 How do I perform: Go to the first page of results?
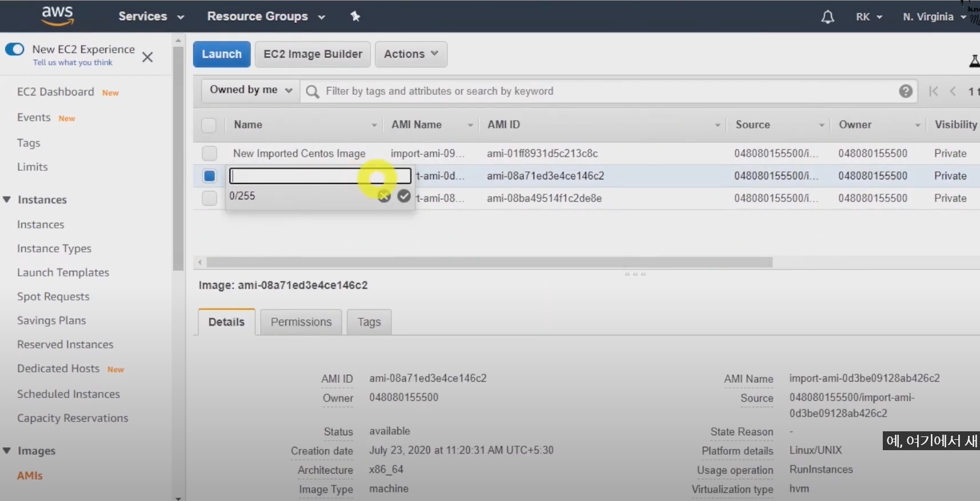pyautogui.click(x=933, y=91)
